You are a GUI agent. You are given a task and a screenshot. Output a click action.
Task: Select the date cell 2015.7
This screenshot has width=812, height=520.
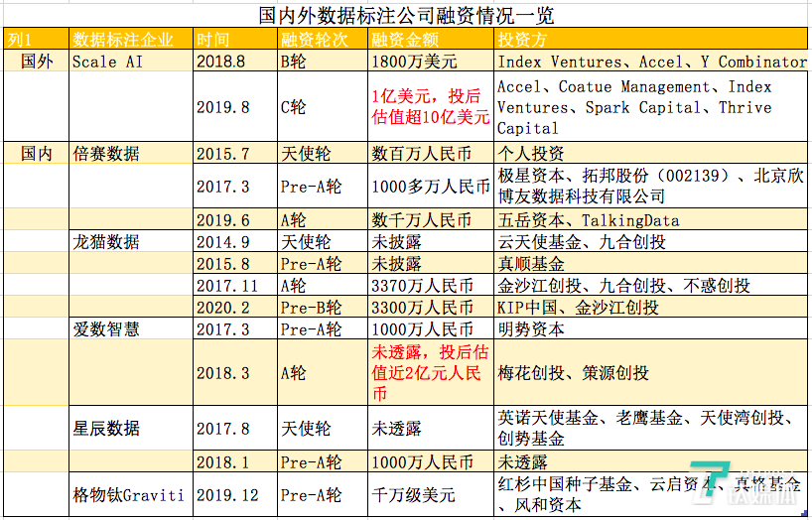click(235, 153)
